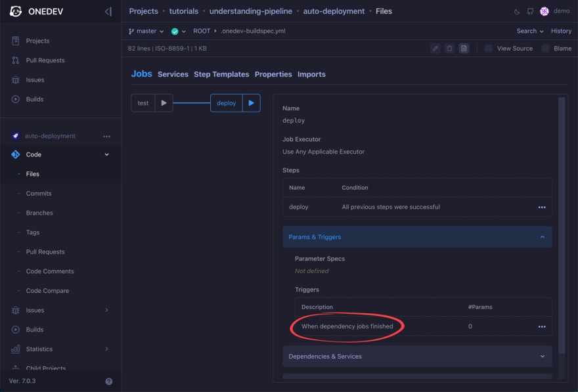Click the header icon beside the moon icon
578x392 pixels.
(530, 11)
